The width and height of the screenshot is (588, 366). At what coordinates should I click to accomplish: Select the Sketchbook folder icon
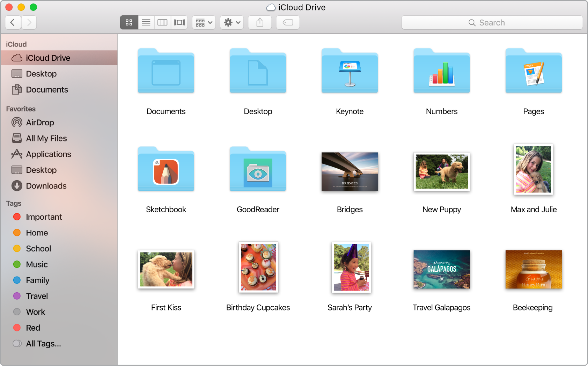[x=166, y=169]
